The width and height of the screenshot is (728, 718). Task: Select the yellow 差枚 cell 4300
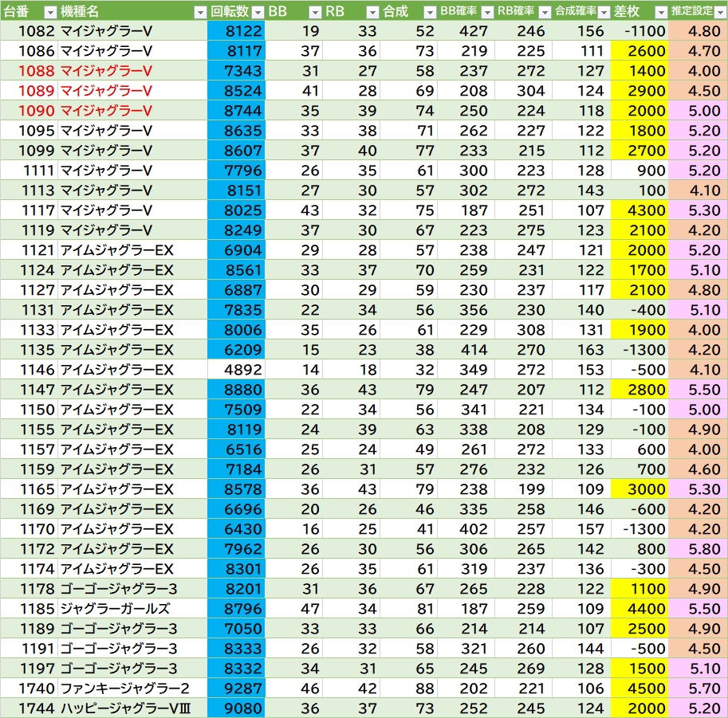pyautogui.click(x=639, y=210)
